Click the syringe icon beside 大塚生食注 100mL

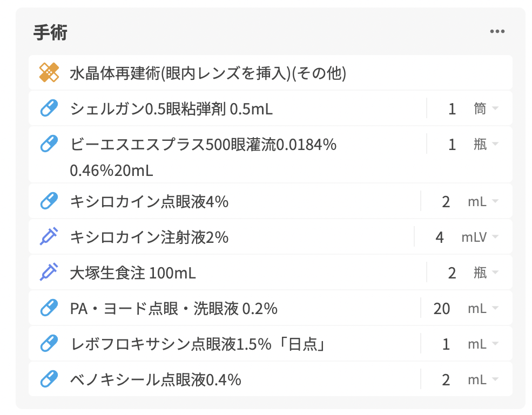pos(49,273)
